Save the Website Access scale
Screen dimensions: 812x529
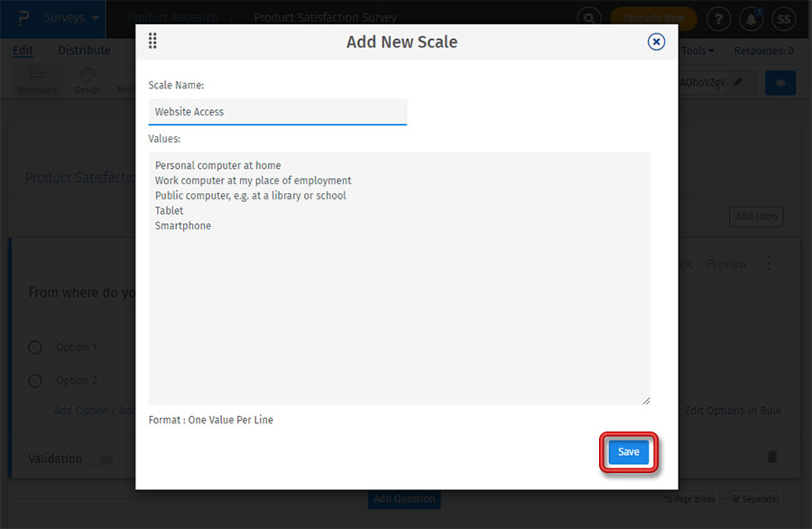[x=628, y=451]
